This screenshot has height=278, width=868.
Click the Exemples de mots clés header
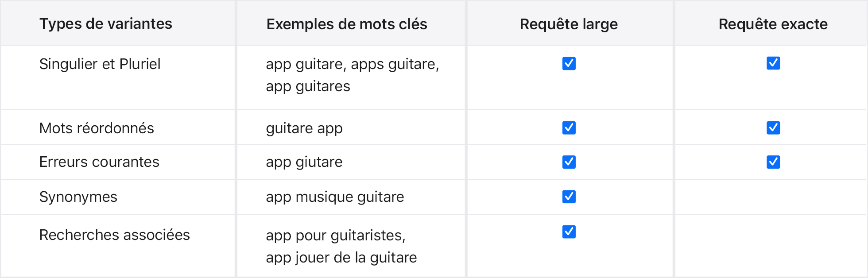tap(347, 24)
